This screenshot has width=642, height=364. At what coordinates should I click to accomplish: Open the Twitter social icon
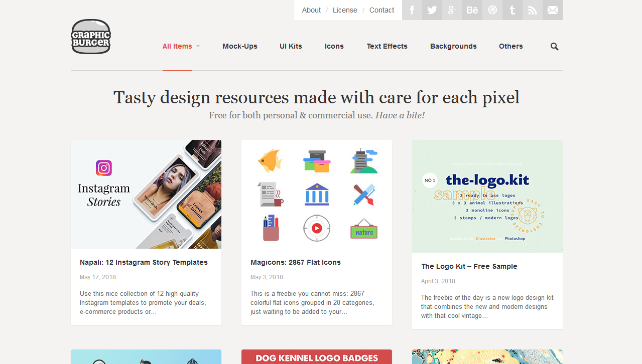pyautogui.click(x=432, y=10)
